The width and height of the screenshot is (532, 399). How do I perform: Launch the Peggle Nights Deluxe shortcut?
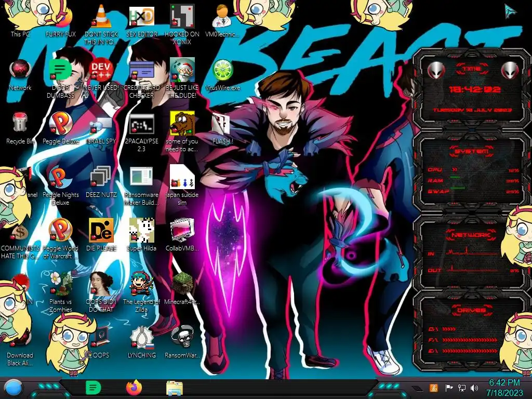point(61,185)
